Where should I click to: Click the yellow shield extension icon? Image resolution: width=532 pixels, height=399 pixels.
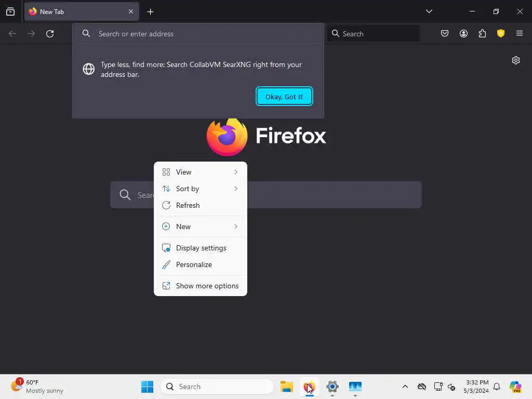click(501, 33)
